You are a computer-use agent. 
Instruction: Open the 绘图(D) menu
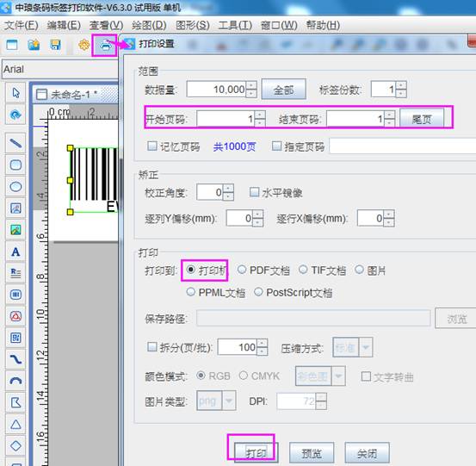click(x=149, y=25)
